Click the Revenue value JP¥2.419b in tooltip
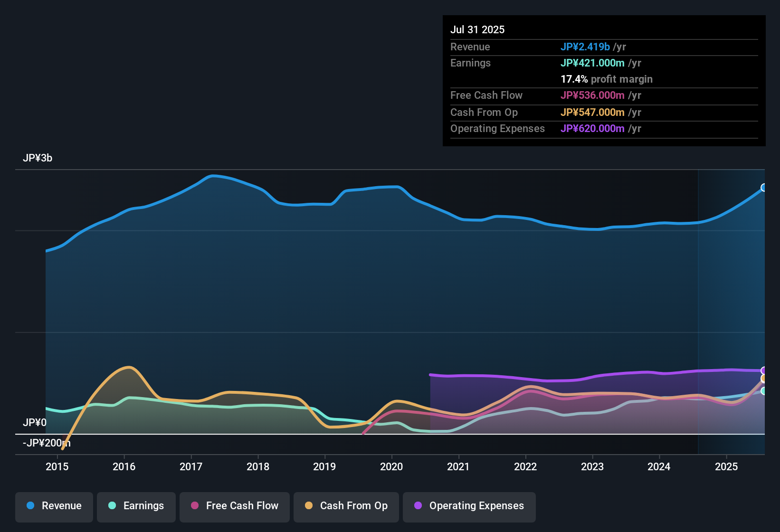 click(585, 47)
